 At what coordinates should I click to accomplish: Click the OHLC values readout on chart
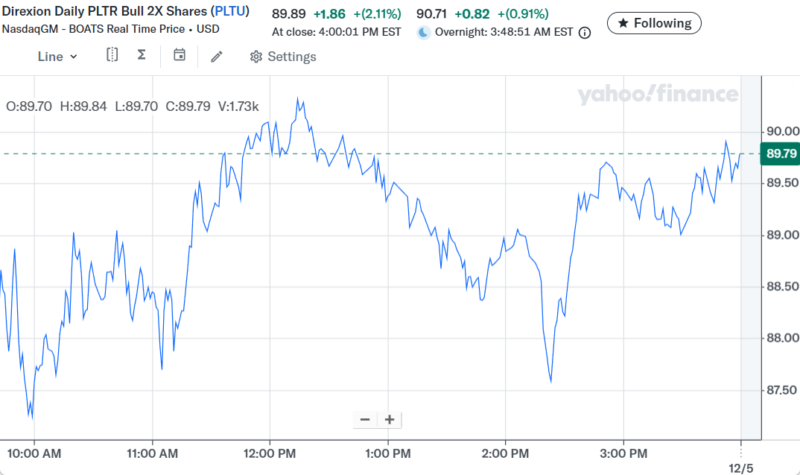tap(132, 106)
